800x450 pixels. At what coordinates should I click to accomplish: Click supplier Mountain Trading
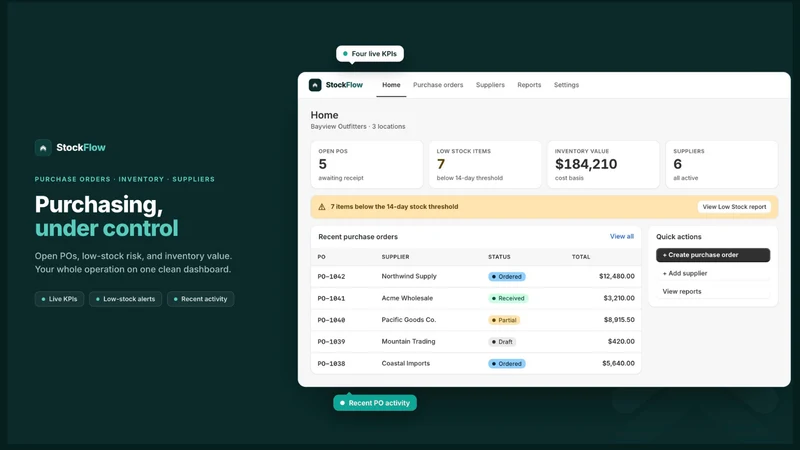point(408,341)
